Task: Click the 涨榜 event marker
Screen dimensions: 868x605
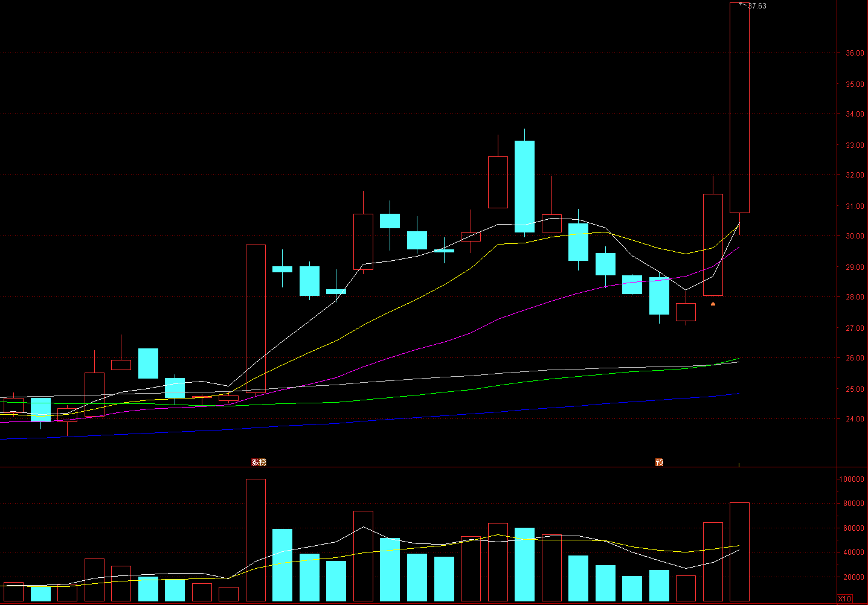Action: 259,462
